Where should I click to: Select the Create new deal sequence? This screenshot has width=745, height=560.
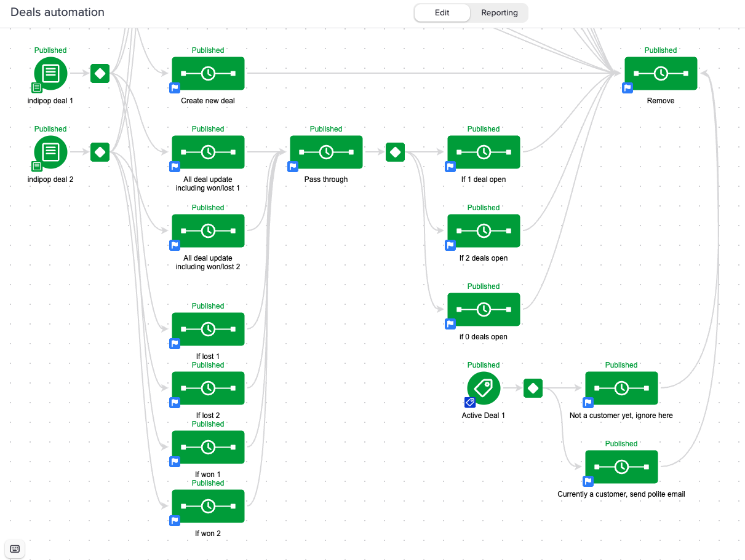(208, 74)
